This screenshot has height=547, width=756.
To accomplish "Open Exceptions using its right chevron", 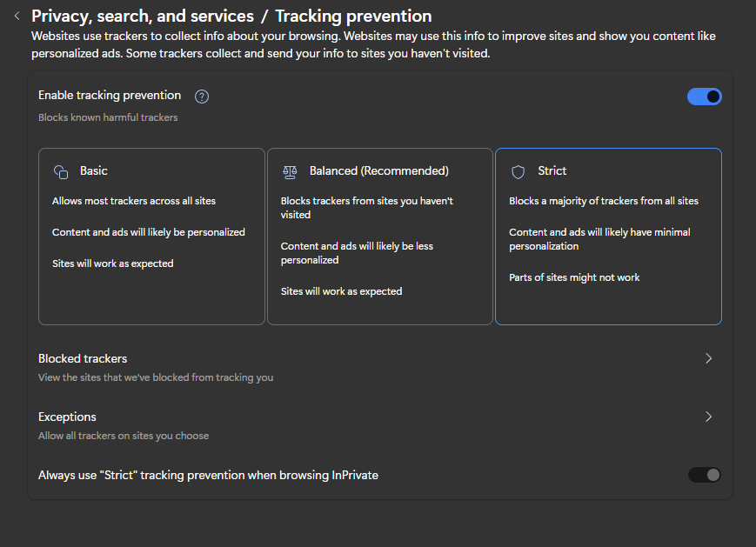I will tap(708, 417).
